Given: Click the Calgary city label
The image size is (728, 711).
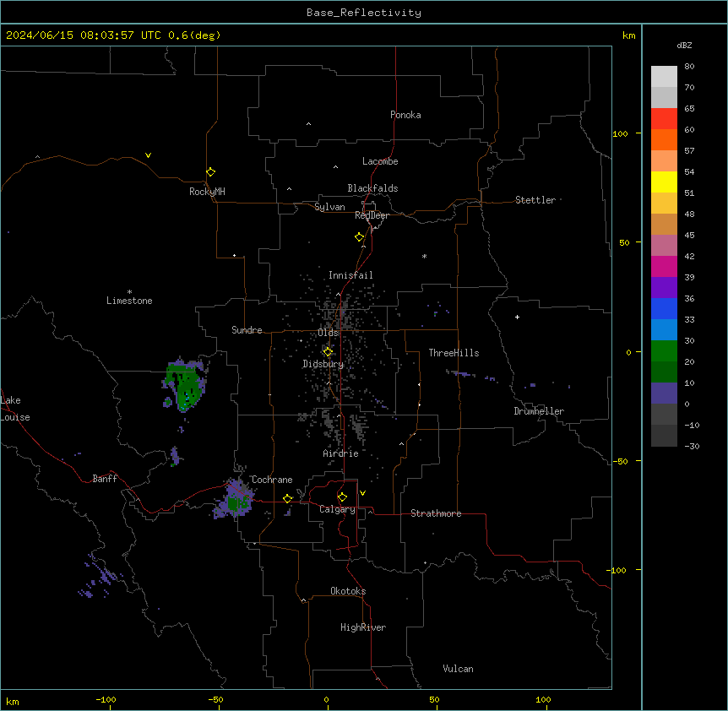Looking at the screenshot, I should click(x=338, y=509).
